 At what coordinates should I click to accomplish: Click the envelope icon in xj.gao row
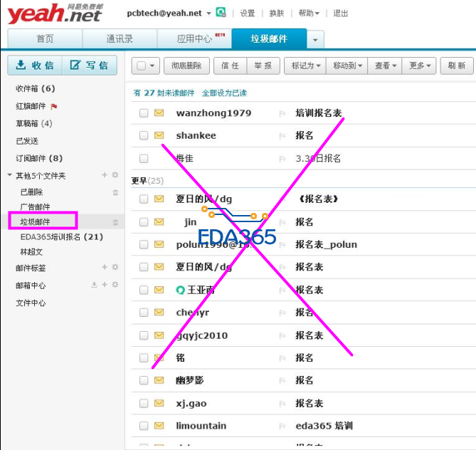[x=159, y=403]
